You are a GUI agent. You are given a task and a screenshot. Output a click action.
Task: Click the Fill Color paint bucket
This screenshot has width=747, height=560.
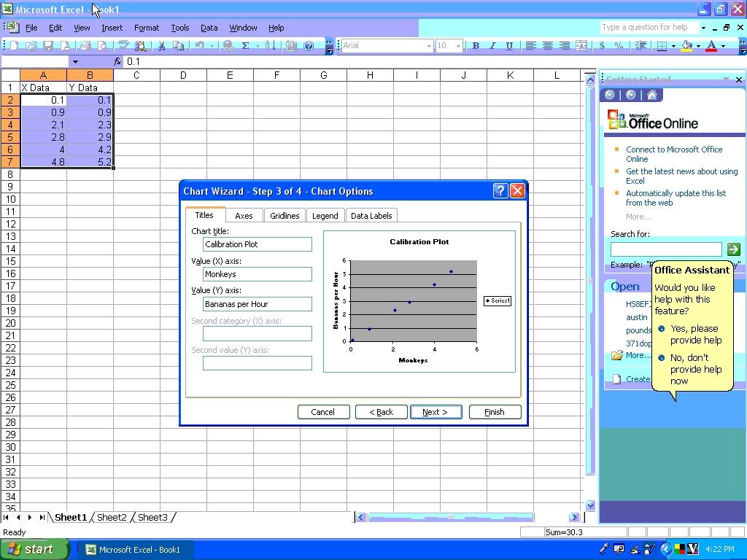(x=686, y=45)
